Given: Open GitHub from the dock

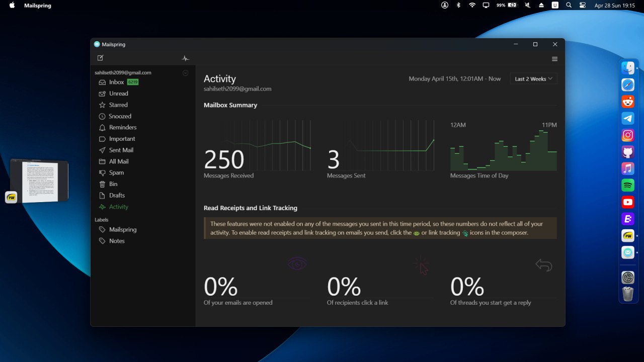Looking at the screenshot, I should 628,152.
